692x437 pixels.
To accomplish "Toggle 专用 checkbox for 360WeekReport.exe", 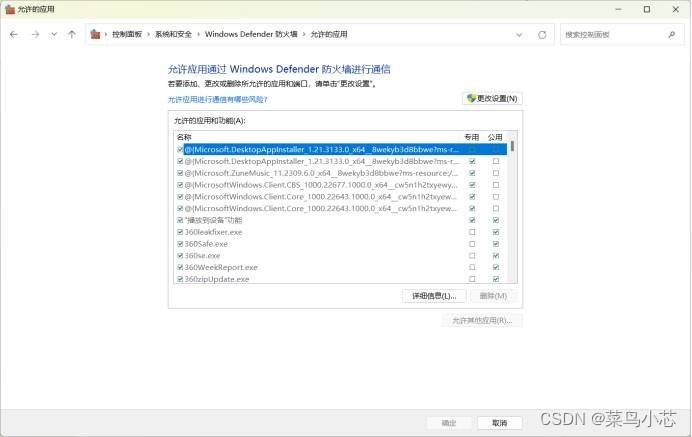I will click(x=472, y=267).
